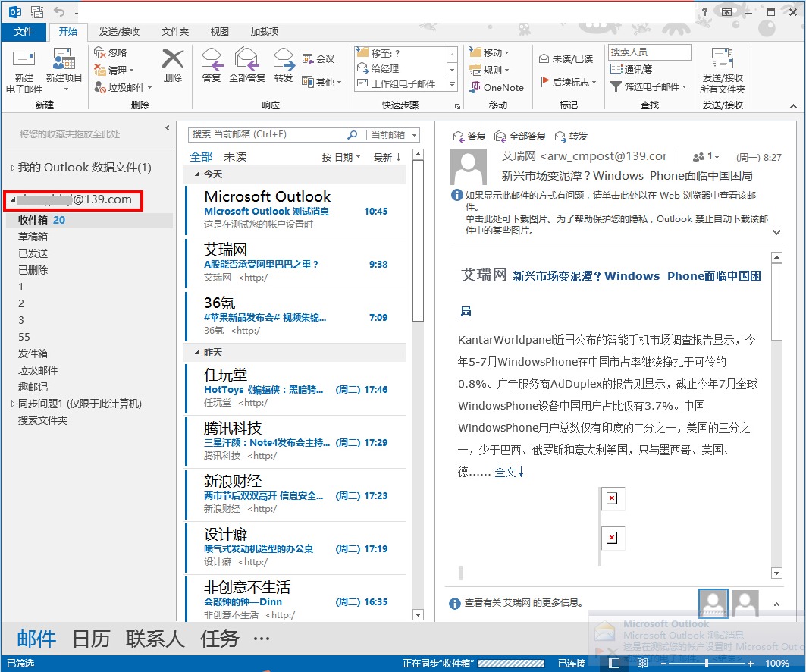
Task: Delete the selected message
Action: click(x=173, y=68)
